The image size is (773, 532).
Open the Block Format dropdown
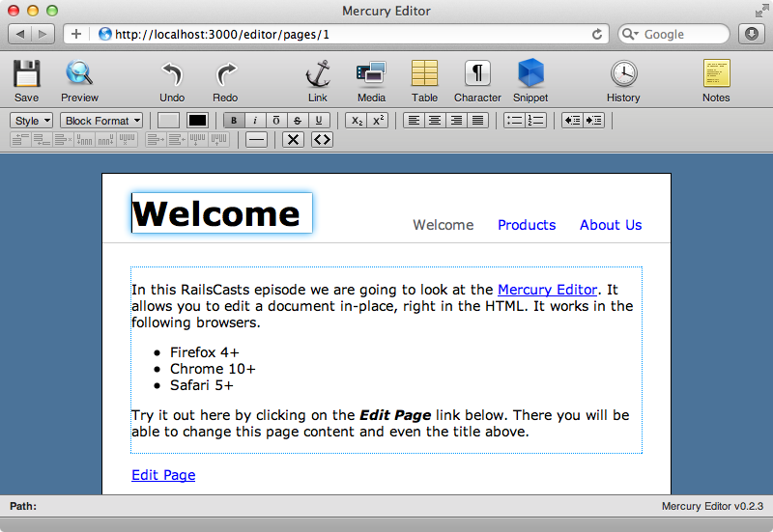[x=101, y=121]
